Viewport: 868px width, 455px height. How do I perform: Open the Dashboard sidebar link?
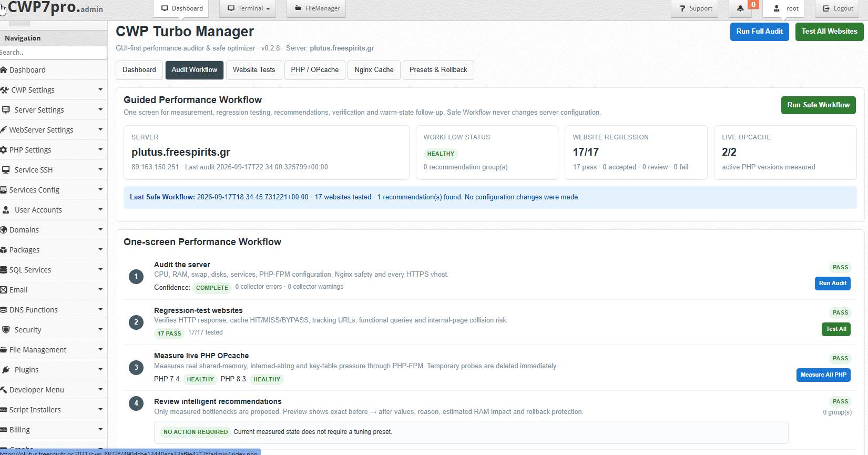click(x=27, y=70)
